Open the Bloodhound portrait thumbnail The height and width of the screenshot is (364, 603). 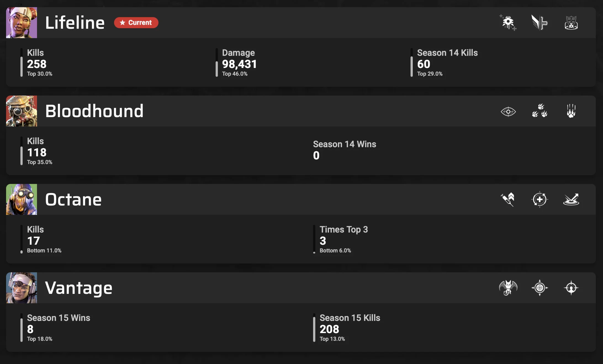coord(21,111)
